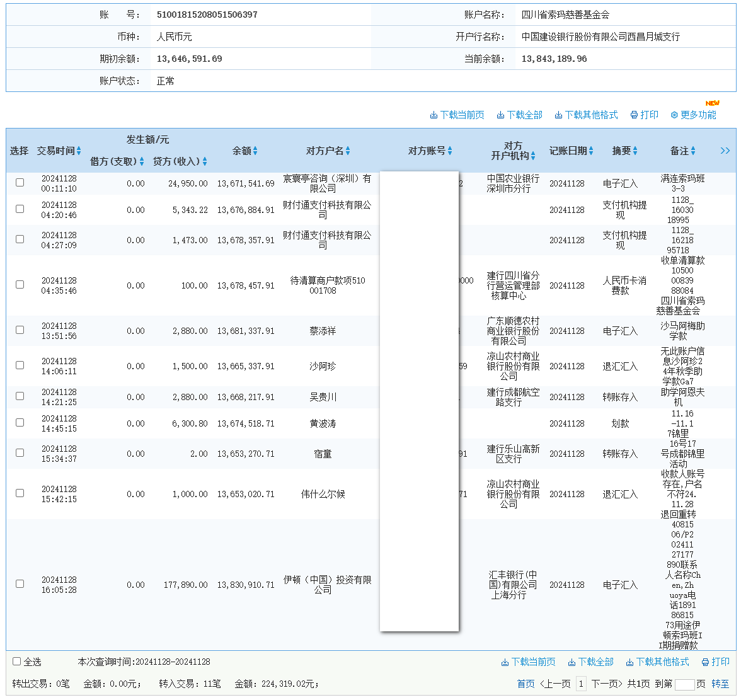Viewport: 741px width, 700px height.
Task: Sort by 交易时间 column arrows
Action: pyautogui.click(x=79, y=151)
